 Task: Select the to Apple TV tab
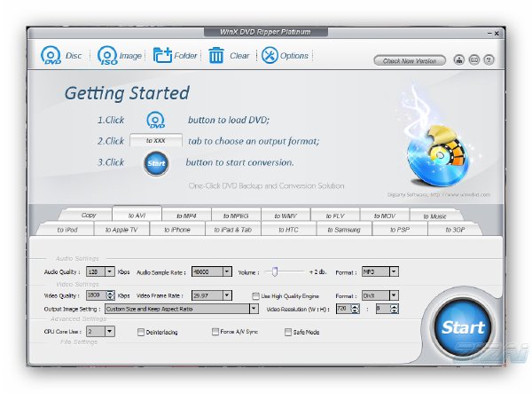click(121, 230)
